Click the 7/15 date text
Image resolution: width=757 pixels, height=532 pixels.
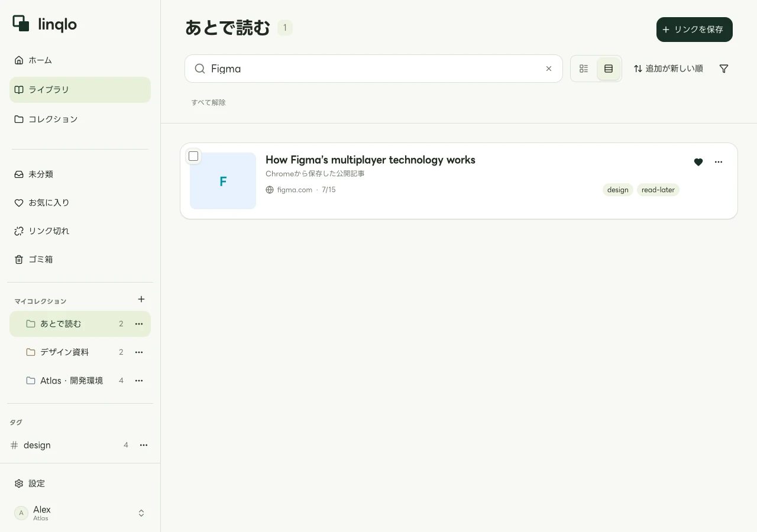point(329,190)
